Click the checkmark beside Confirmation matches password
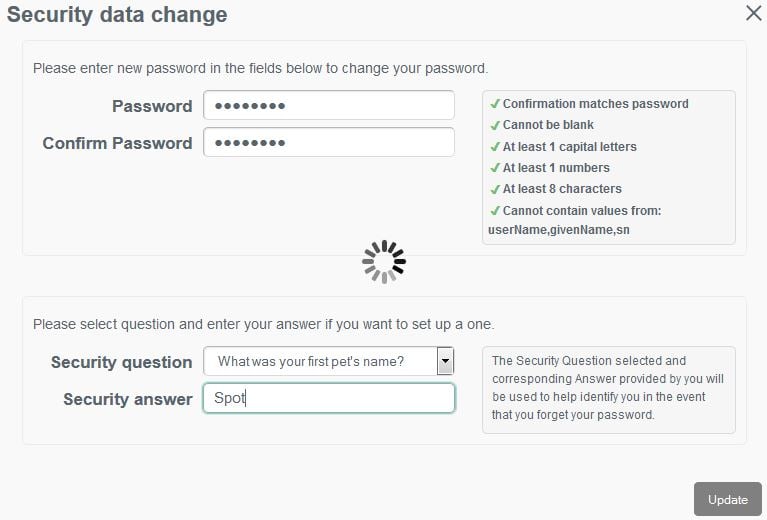 click(495, 104)
